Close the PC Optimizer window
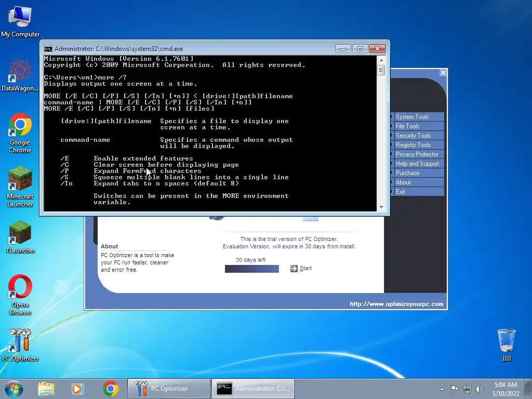532x399 pixels. pyautogui.click(x=443, y=73)
